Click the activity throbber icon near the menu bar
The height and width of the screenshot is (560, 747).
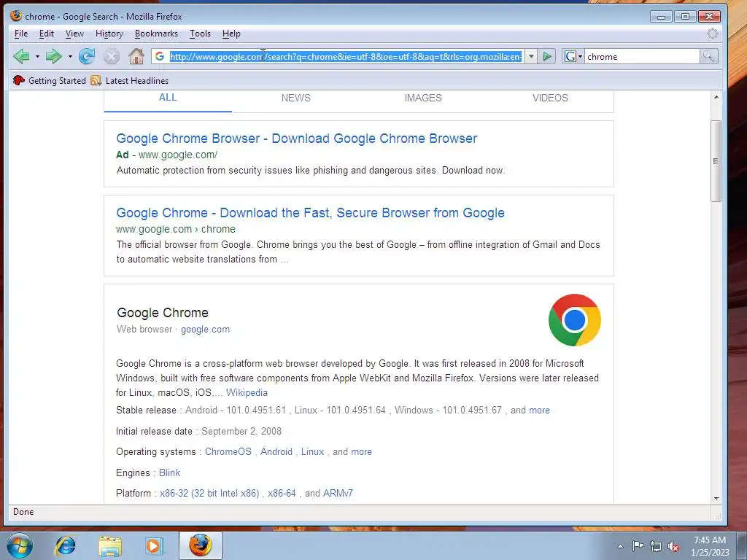pyautogui.click(x=712, y=34)
